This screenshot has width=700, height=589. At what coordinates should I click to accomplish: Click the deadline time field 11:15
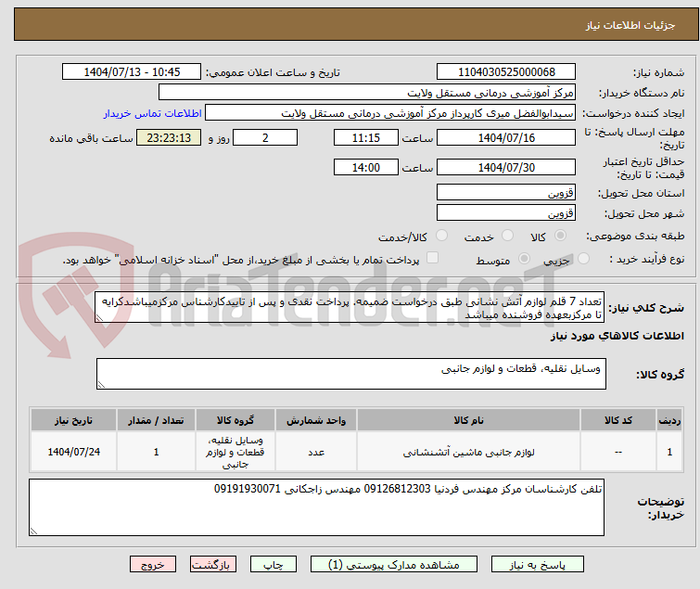[x=365, y=137]
